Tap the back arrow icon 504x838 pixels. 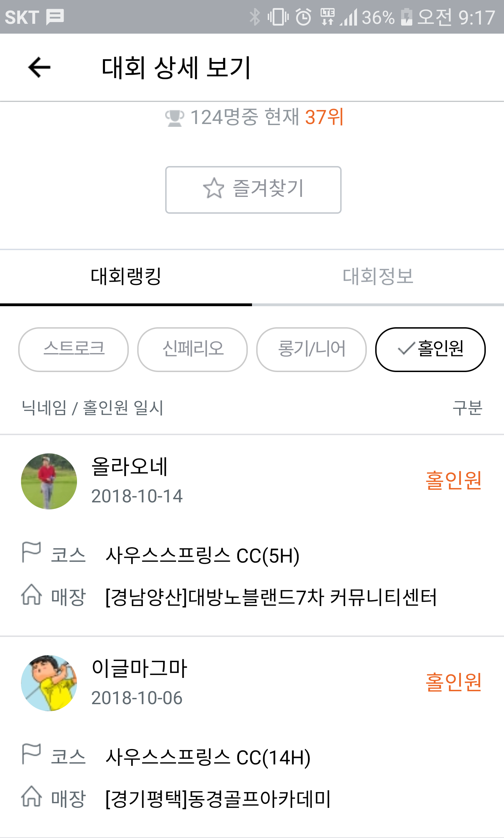(39, 67)
